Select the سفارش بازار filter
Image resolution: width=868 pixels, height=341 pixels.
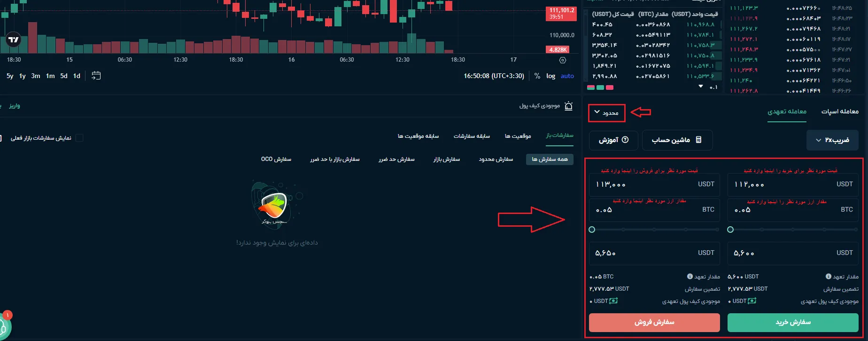point(447,159)
